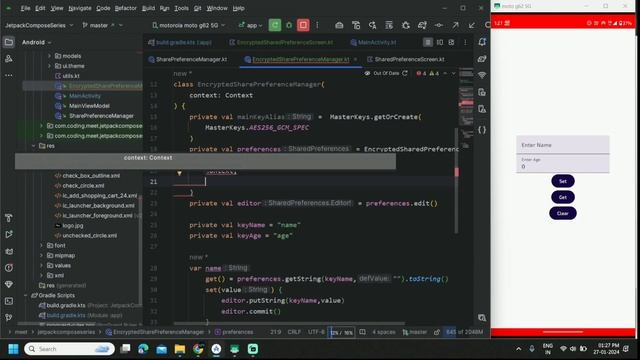Open the Edge browser taskbar icon
The height and width of the screenshot is (360, 640).
143,349
